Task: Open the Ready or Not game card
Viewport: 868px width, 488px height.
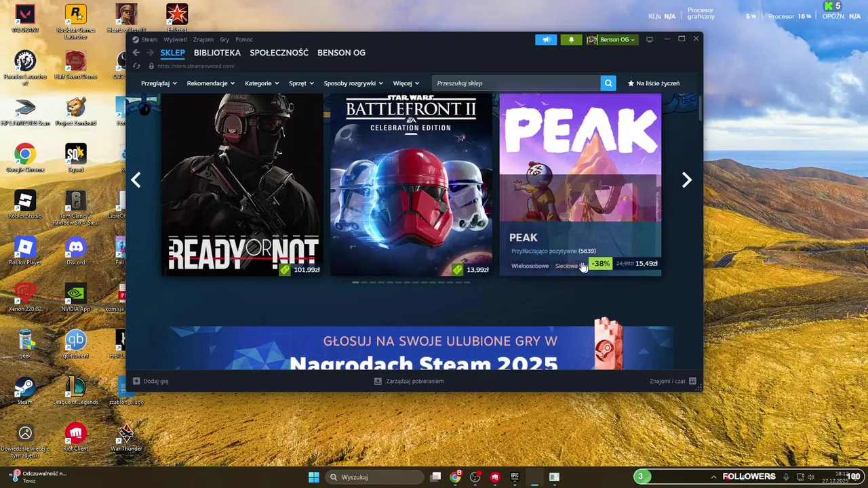Action: (241, 184)
